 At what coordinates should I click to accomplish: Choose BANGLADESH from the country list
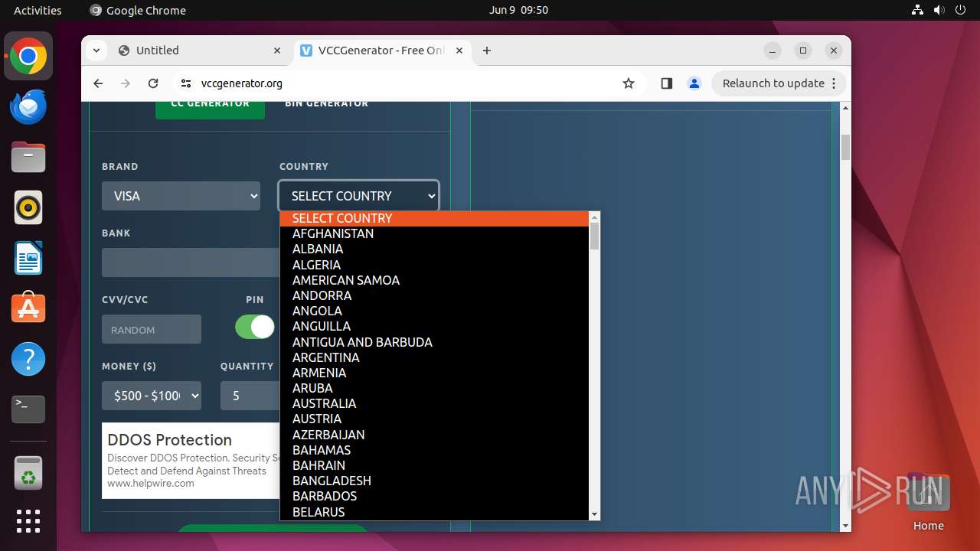(434, 481)
